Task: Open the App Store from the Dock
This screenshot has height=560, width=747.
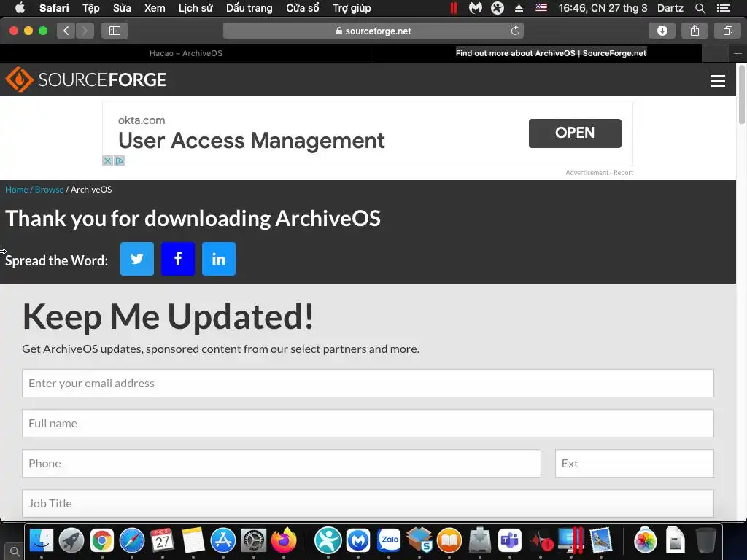Action: point(223,540)
